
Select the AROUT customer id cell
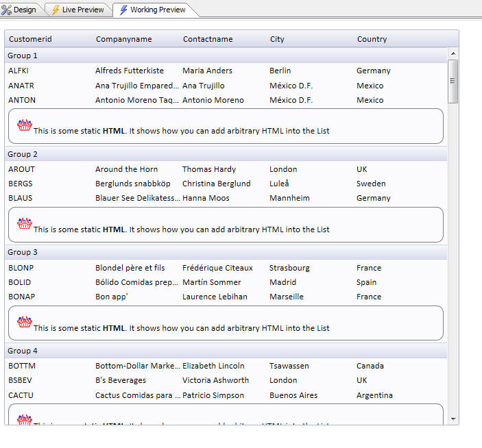21,169
